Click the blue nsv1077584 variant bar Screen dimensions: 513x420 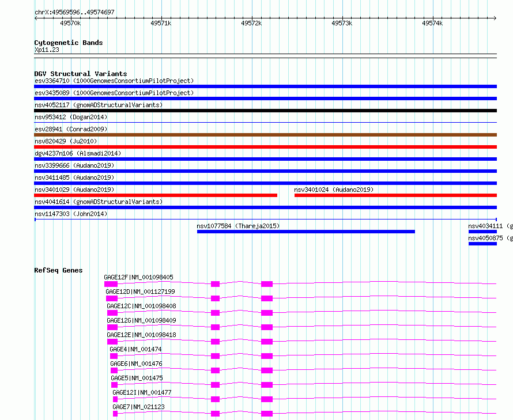tap(306, 232)
